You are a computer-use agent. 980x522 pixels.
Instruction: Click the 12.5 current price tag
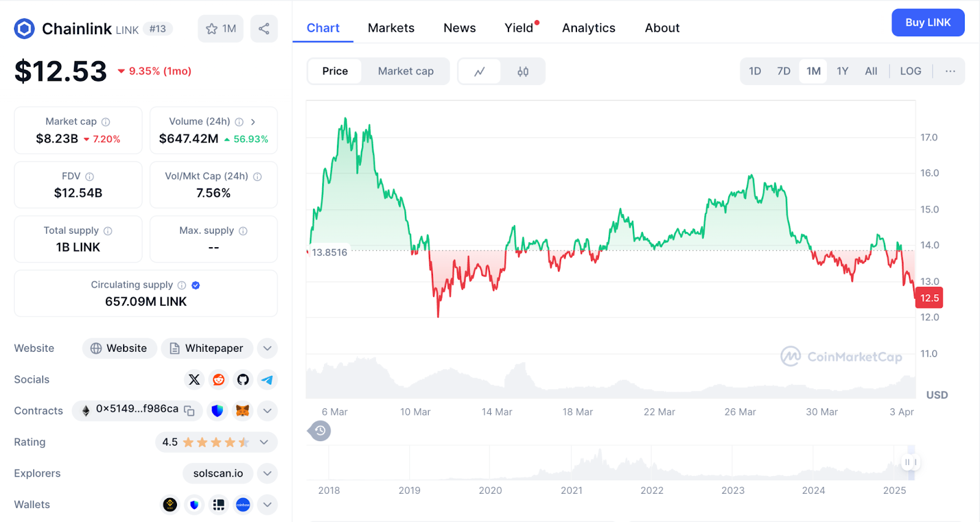click(x=929, y=298)
